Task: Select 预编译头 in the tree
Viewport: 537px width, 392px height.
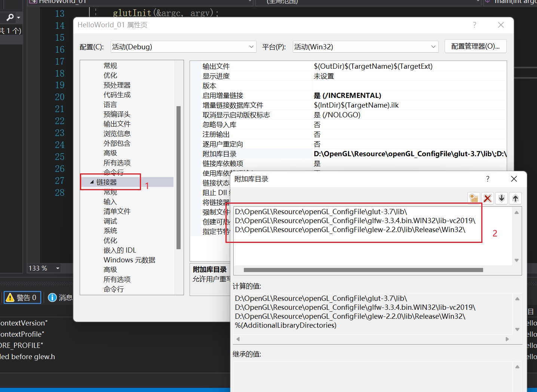Action: pyautogui.click(x=117, y=114)
